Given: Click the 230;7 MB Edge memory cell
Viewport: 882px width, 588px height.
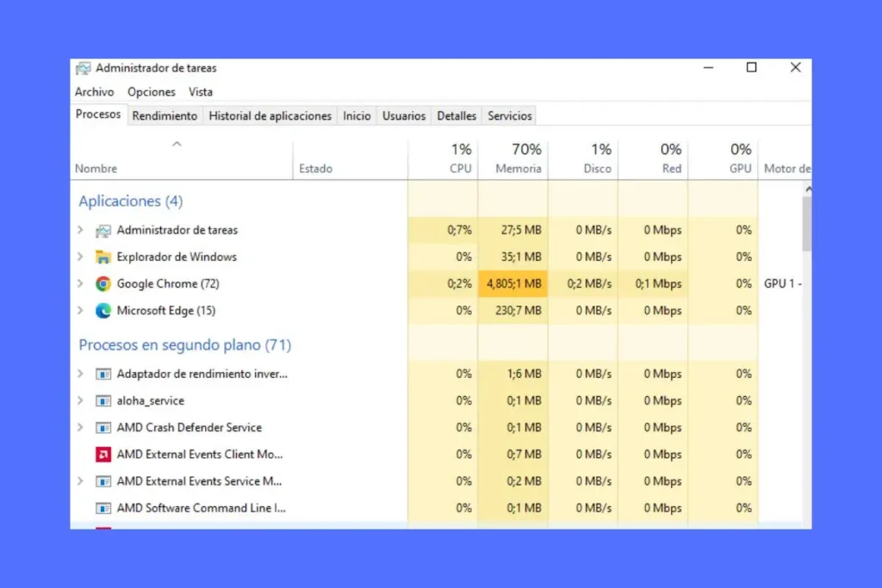Looking at the screenshot, I should 512,310.
